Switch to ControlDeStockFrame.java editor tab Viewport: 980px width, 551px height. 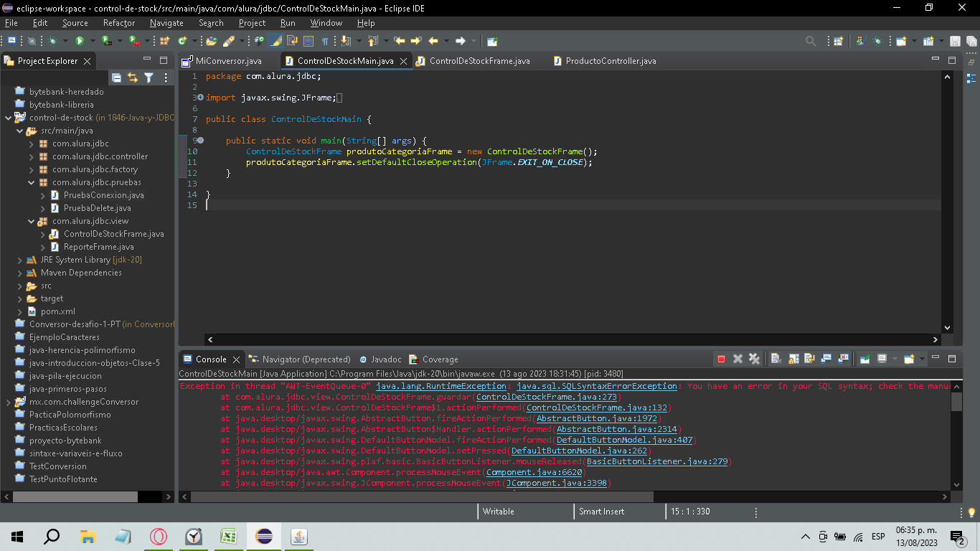(473, 61)
